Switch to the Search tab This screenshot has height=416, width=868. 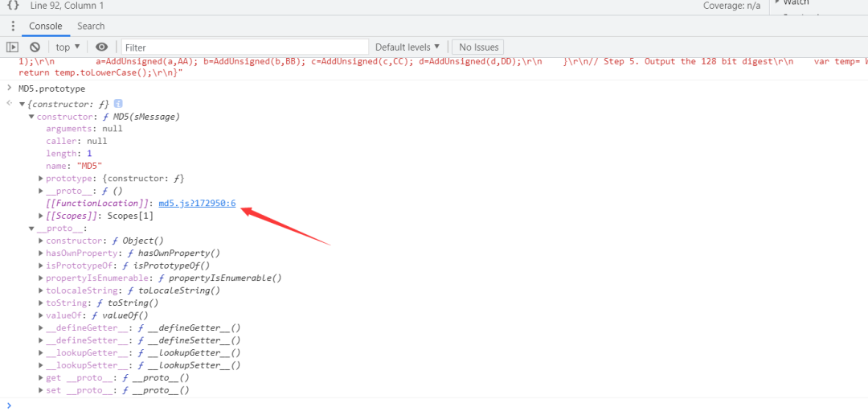point(91,26)
